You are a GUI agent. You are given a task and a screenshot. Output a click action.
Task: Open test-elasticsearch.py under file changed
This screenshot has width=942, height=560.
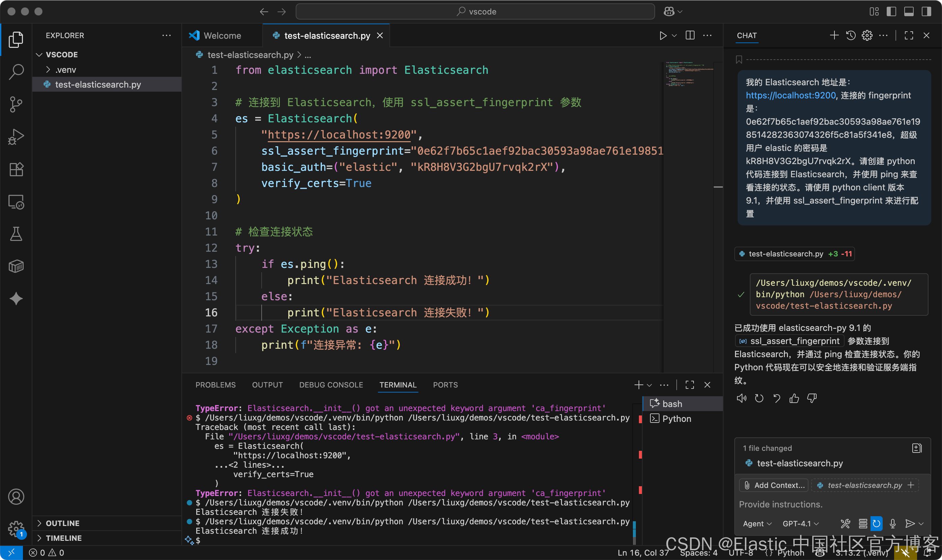800,463
